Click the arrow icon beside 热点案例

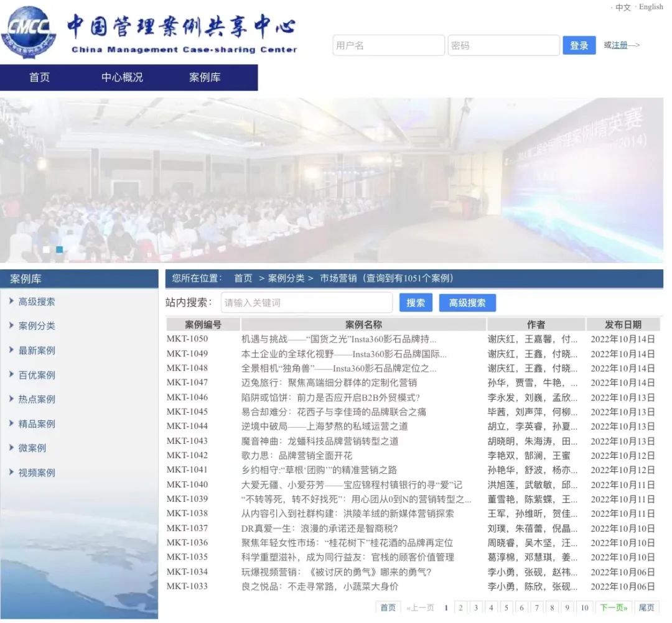(x=12, y=399)
